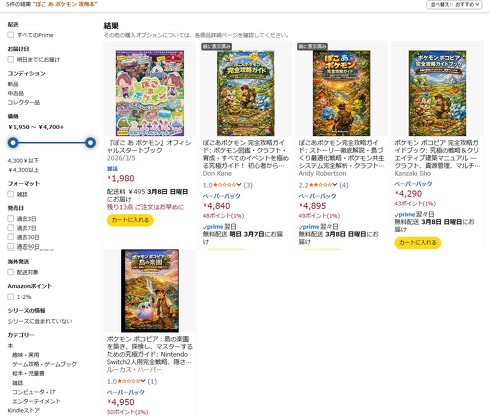
Task: Click star rating of Don Kane's book
Action: click(224, 185)
